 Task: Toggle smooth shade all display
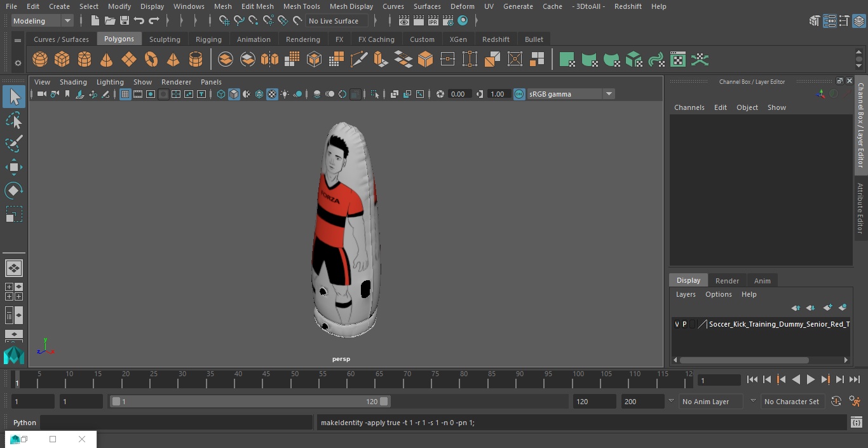pos(234,94)
